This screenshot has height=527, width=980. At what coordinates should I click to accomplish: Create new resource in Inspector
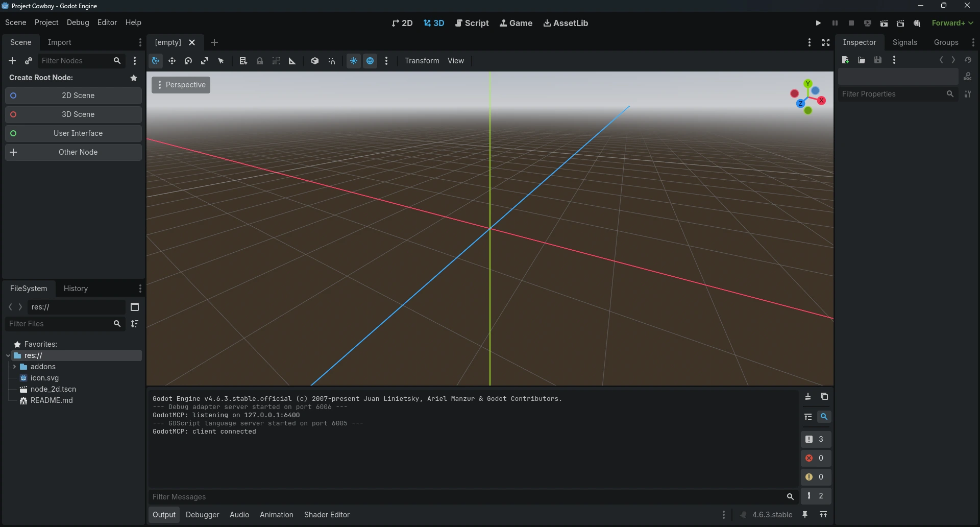tap(845, 60)
